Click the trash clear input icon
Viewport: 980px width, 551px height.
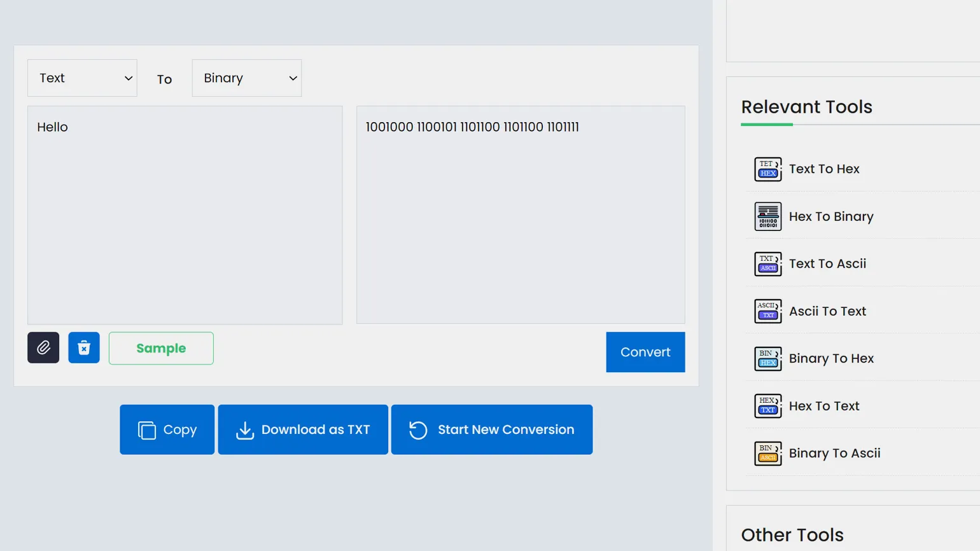click(x=84, y=347)
